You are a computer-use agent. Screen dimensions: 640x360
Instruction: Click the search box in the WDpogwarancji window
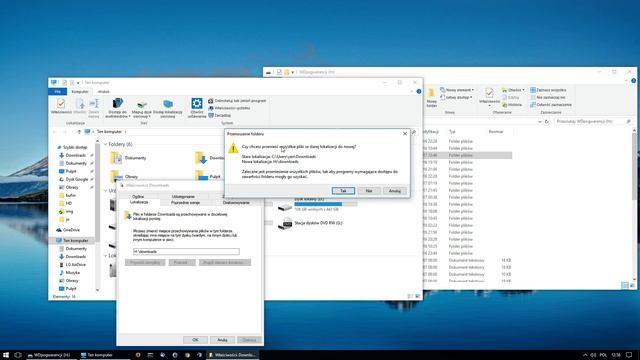[593, 121]
